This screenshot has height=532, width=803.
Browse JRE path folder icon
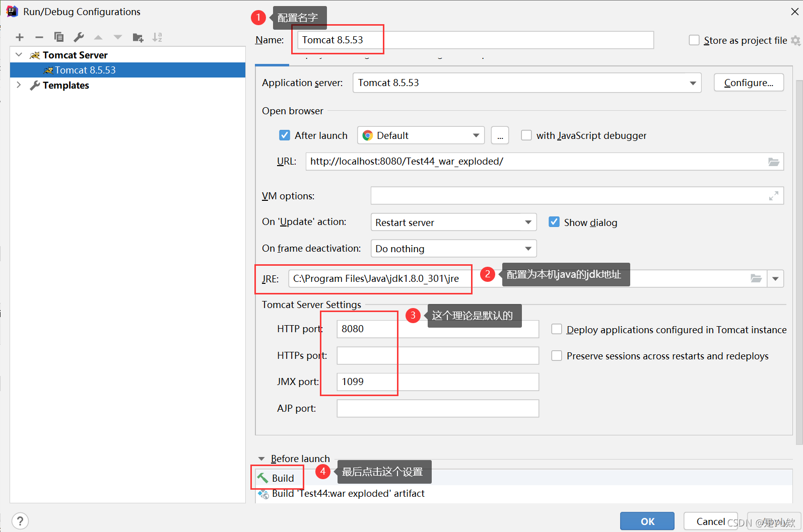click(756, 278)
